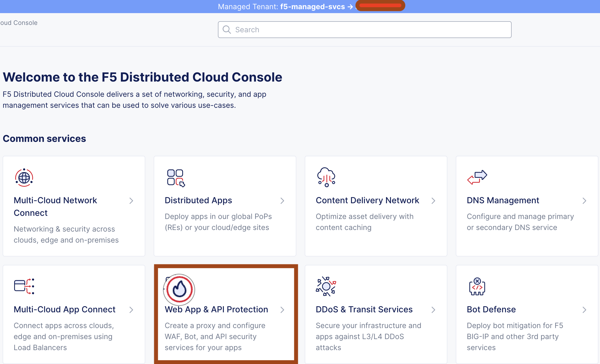Open the Web App & API Protection title link

click(216, 309)
